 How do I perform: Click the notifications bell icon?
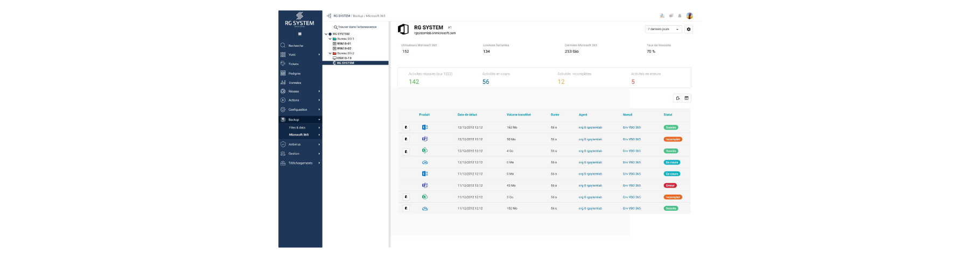(680, 16)
